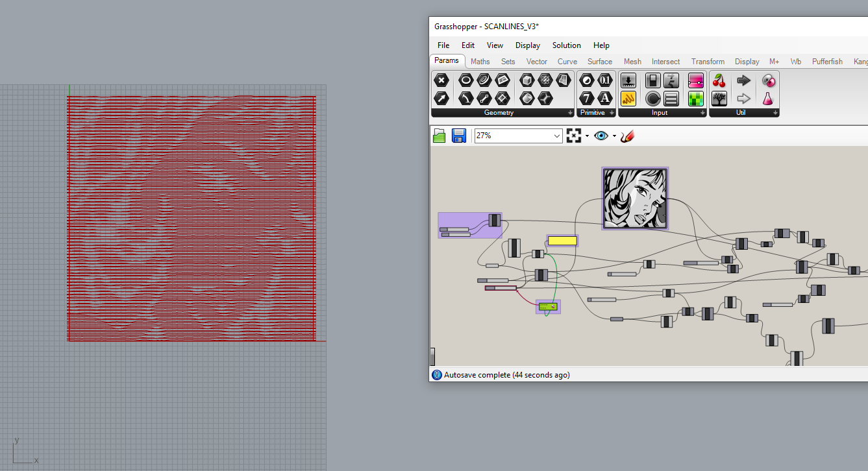Screen dimensions: 868x471
Task: Select the Integer parameter icon
Action: click(x=586, y=98)
